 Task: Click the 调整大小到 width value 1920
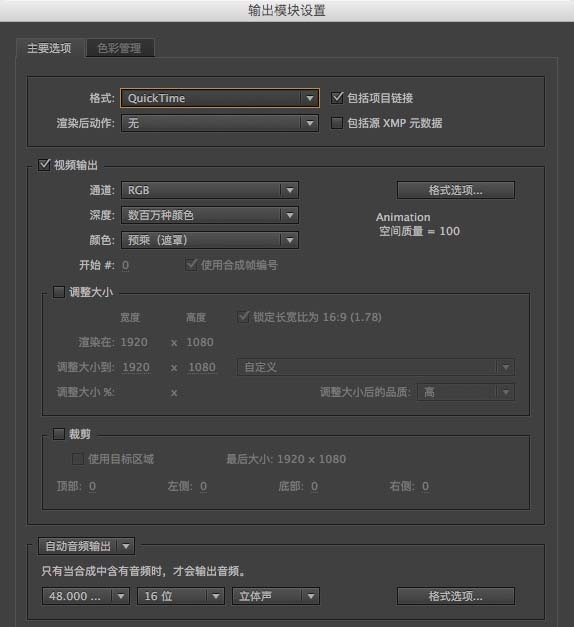tap(136, 367)
